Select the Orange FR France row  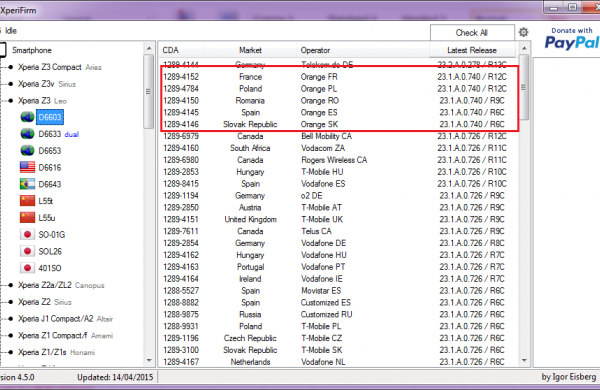point(339,77)
